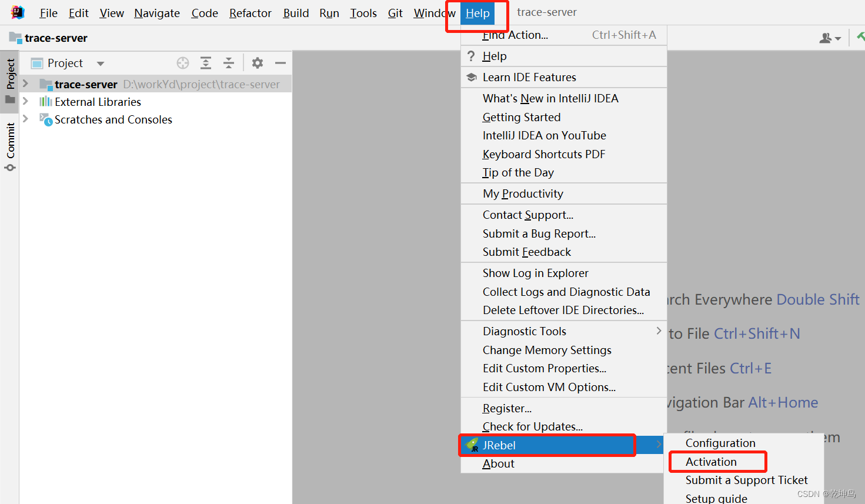The image size is (865, 504).
Task: Choose Contact Support menu item
Action: click(564, 215)
